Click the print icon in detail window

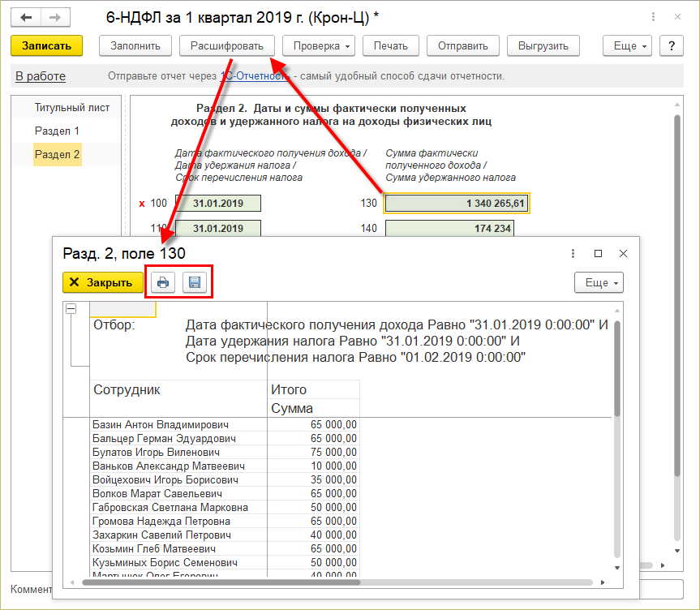coord(163,282)
